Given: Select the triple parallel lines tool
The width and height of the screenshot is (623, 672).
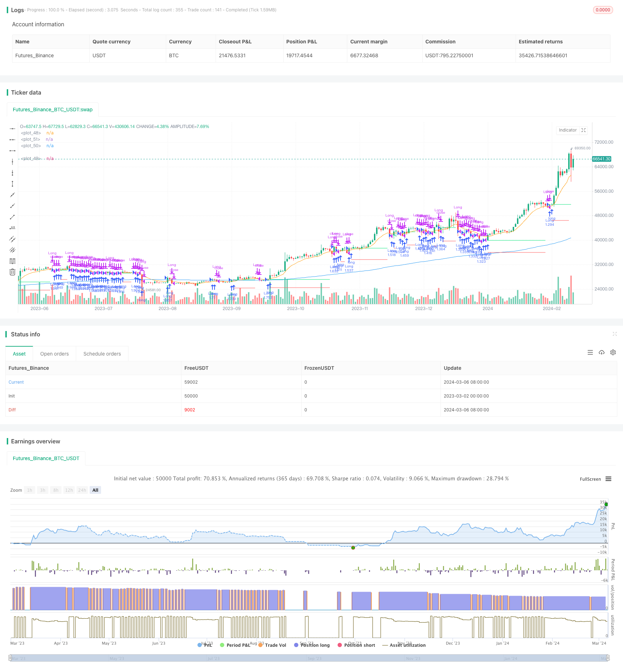Looking at the screenshot, I should pyautogui.click(x=12, y=250).
